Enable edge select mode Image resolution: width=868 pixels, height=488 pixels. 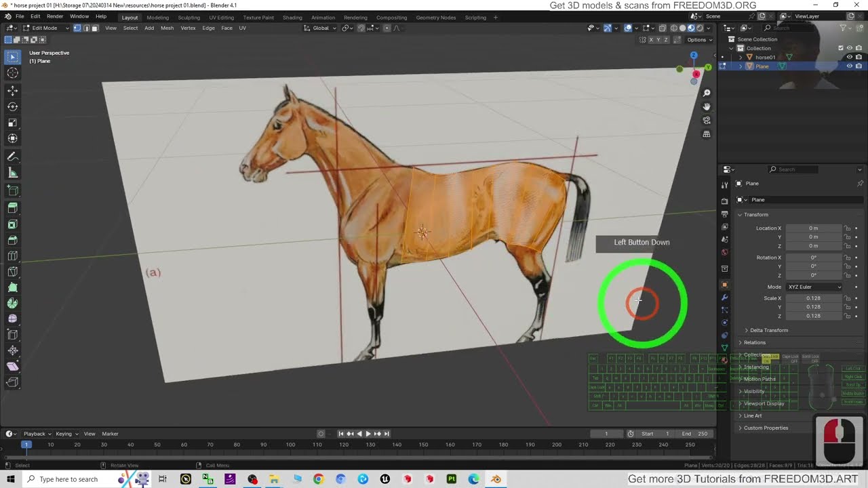coord(86,28)
